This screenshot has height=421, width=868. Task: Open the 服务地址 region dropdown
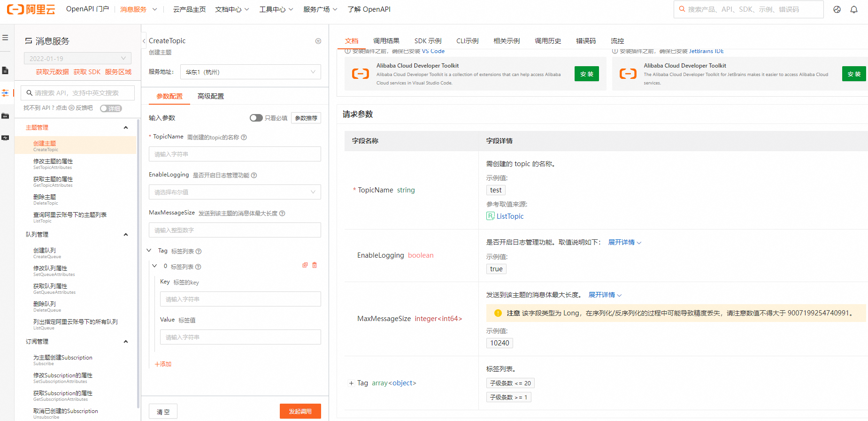pyautogui.click(x=251, y=72)
